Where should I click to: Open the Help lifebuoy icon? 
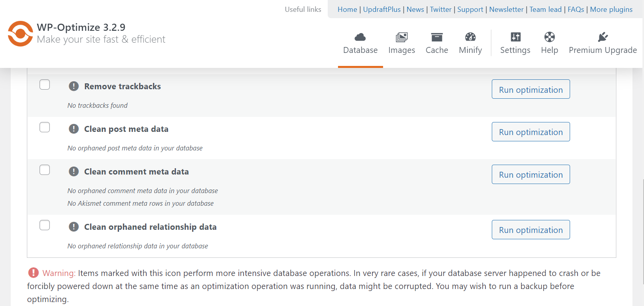pos(549,37)
